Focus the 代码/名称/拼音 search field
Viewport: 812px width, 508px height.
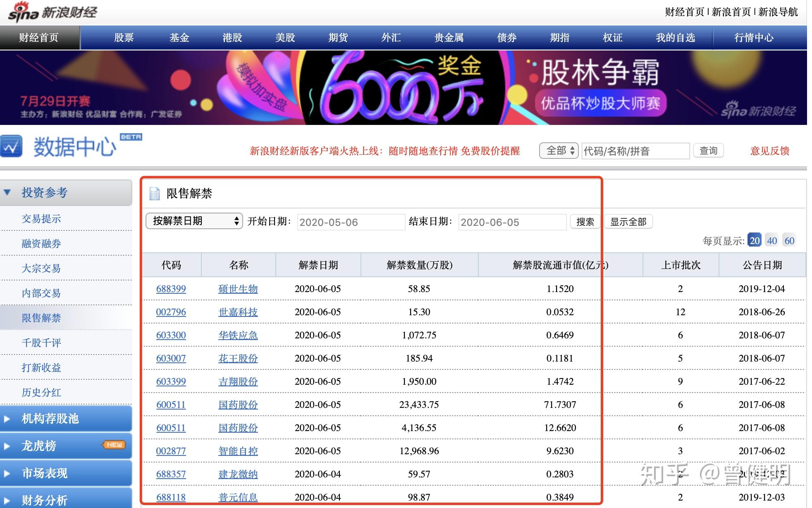click(635, 151)
